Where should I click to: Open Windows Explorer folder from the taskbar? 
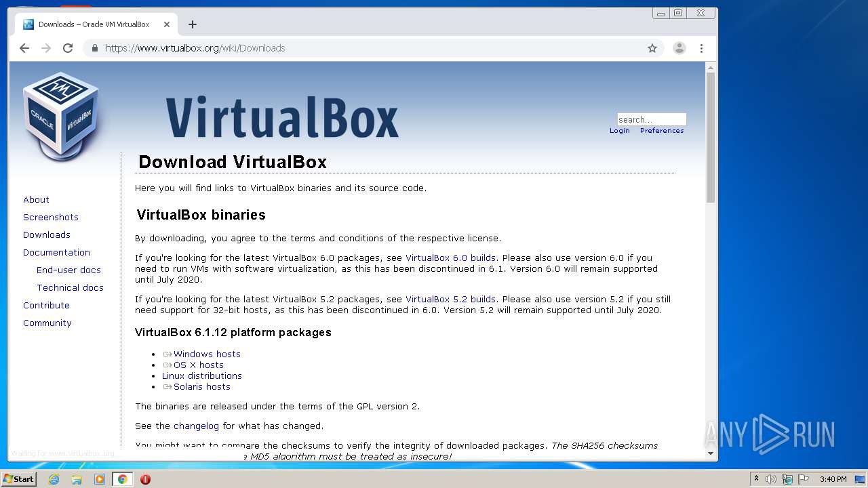coord(77,479)
